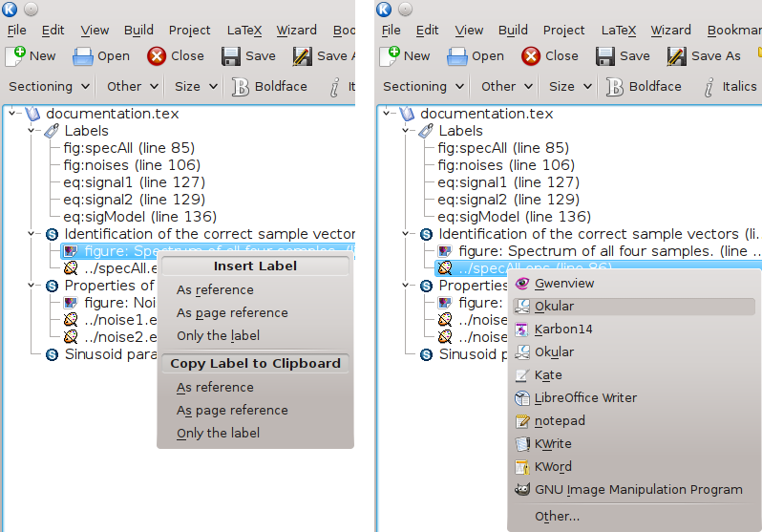Click New icon in right window toolbar

(390, 56)
